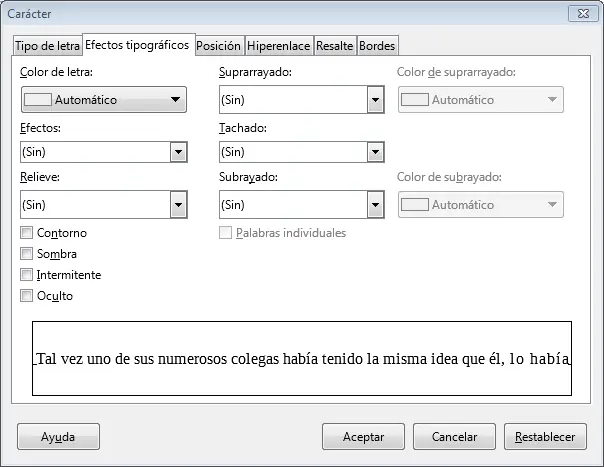The image size is (604, 467).
Task: Expand the Efectos dropdown arrow
Action: coord(179,152)
